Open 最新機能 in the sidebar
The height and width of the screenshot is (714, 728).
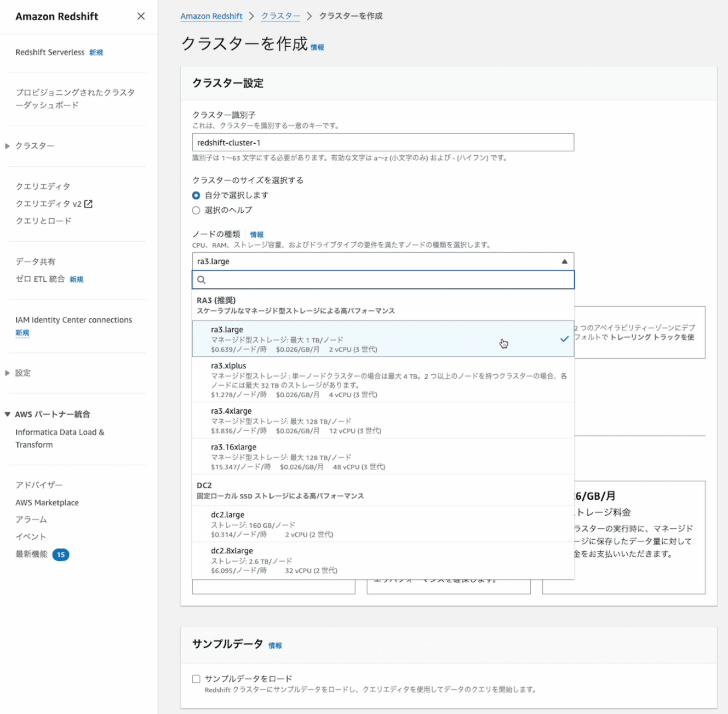pos(32,554)
